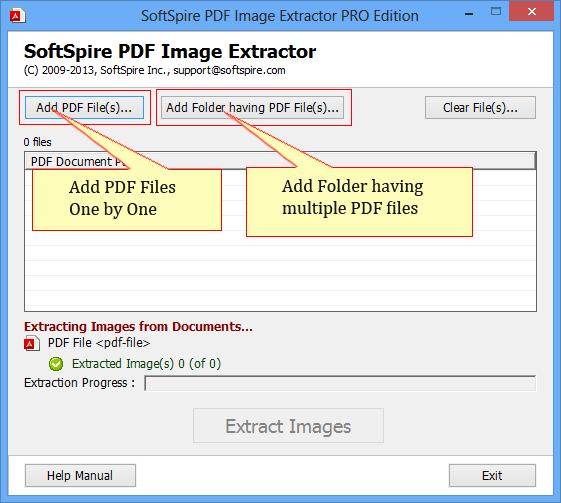Viewport: 561px width, 503px height.
Task: Click an empty row in the PDF file list
Action: (280, 268)
